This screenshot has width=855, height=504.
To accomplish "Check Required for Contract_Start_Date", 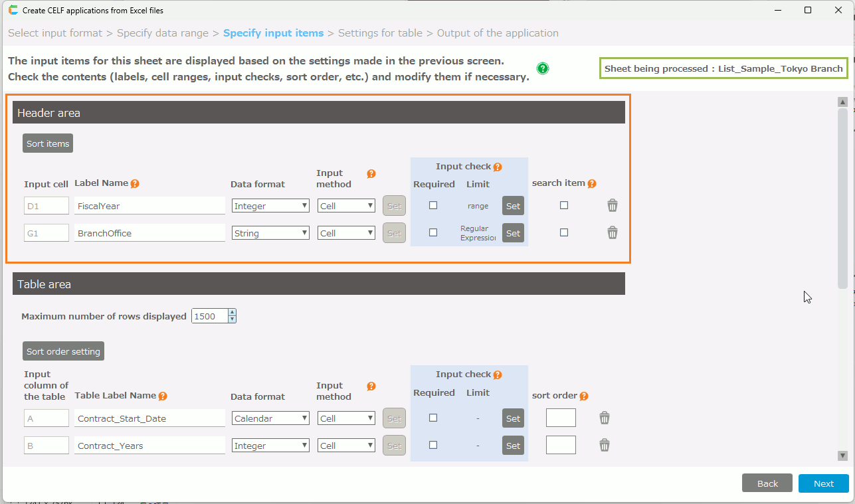I will tap(433, 418).
